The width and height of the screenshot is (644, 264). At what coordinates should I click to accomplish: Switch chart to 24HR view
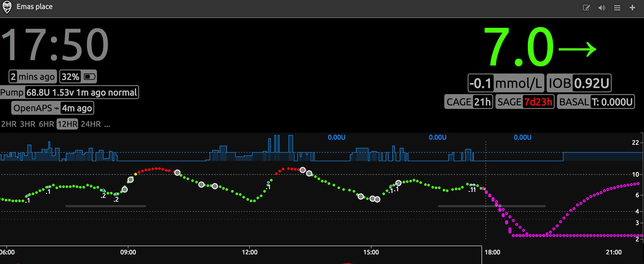point(91,124)
